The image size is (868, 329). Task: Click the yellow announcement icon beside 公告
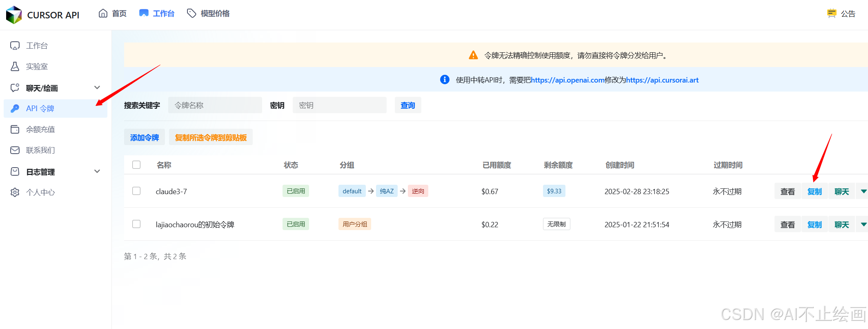[x=831, y=13]
